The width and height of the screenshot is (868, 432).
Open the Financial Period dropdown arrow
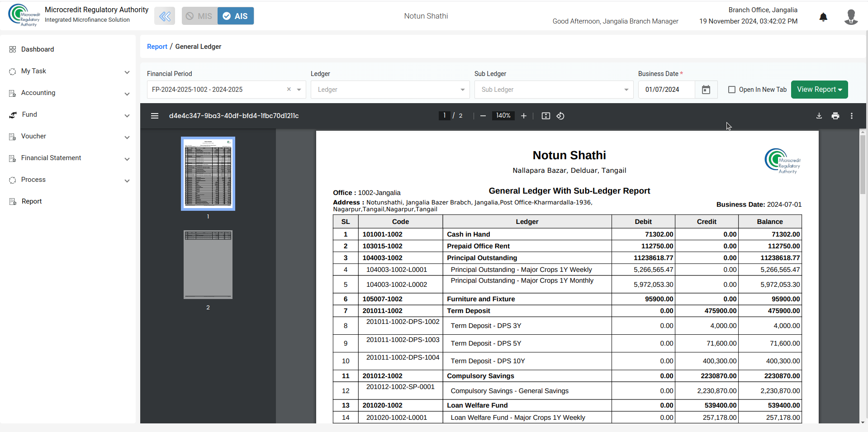pyautogui.click(x=299, y=90)
